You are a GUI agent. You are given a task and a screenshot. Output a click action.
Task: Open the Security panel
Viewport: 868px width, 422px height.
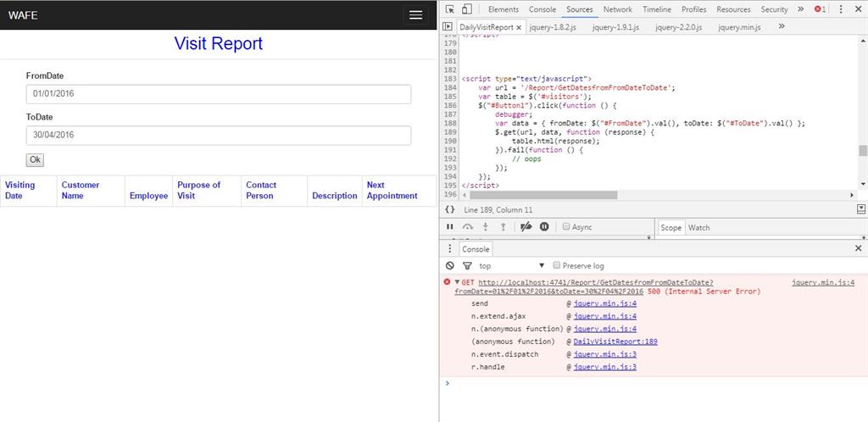(774, 9)
